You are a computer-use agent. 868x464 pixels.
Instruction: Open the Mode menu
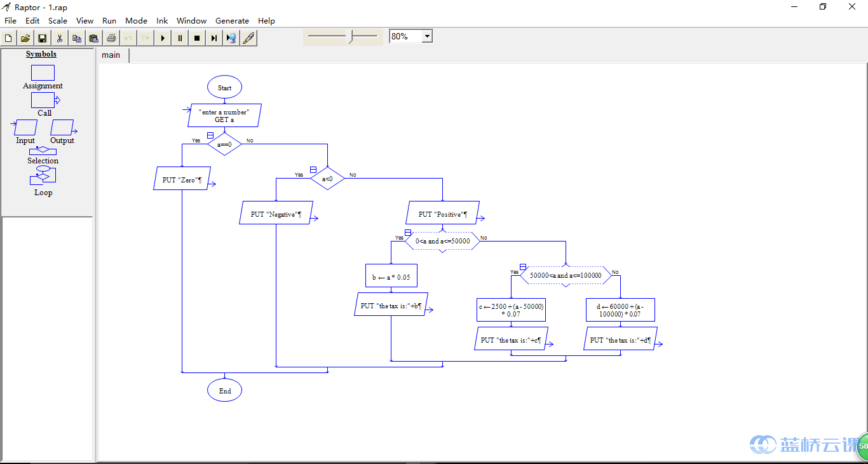click(136, 20)
